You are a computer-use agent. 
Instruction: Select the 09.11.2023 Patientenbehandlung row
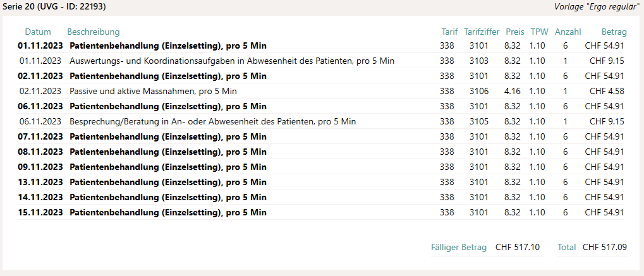pos(321,167)
